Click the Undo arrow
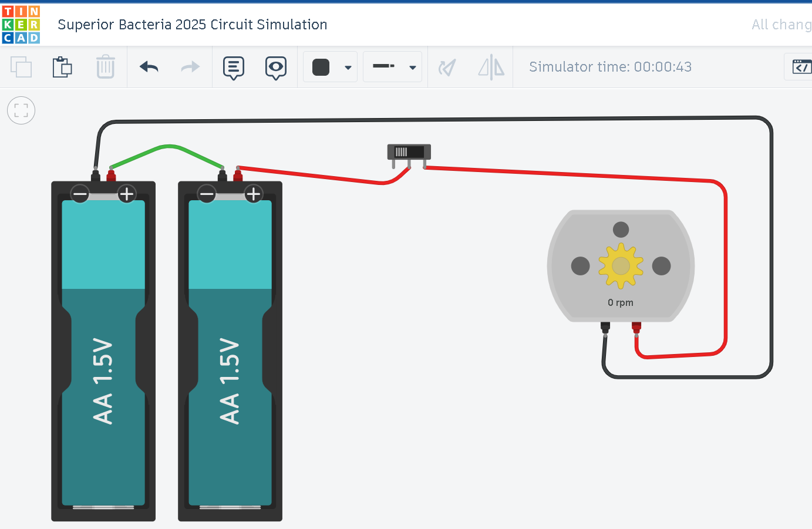Viewport: 812px width, 529px height. 149,67
